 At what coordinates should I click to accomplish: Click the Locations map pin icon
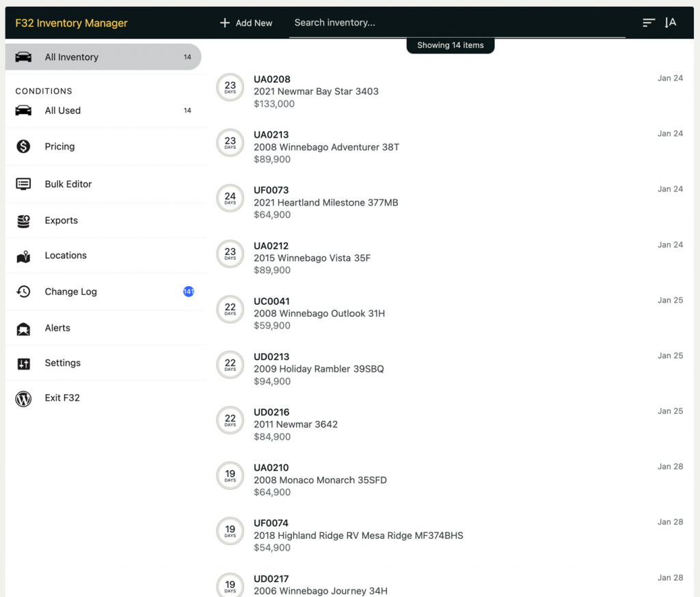pos(23,256)
